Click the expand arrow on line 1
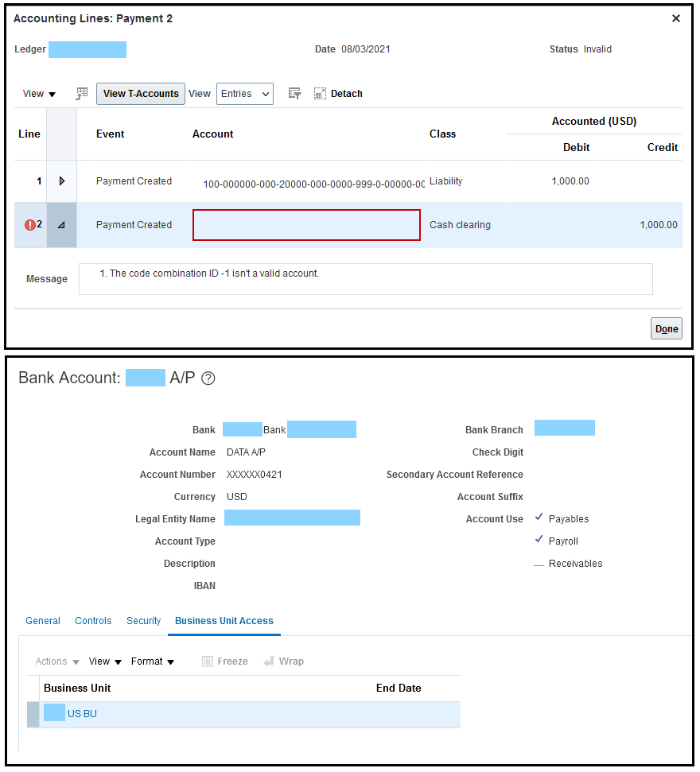This screenshot has width=700, height=772. 61,180
